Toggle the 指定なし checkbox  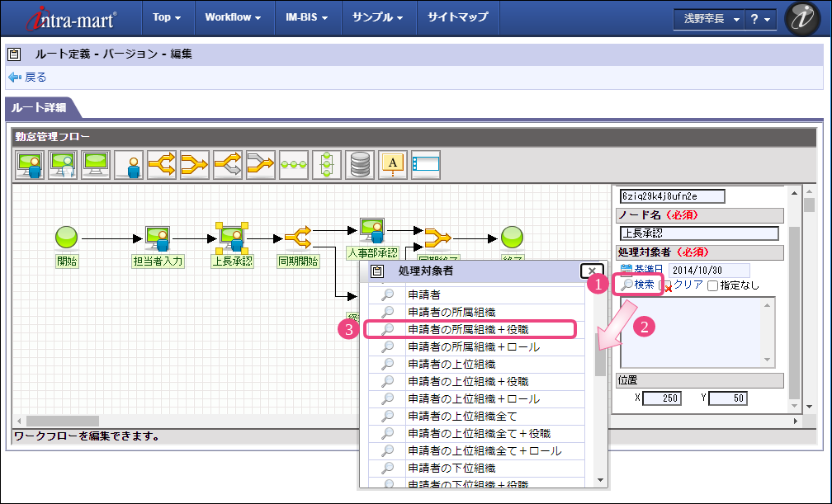[712, 286]
